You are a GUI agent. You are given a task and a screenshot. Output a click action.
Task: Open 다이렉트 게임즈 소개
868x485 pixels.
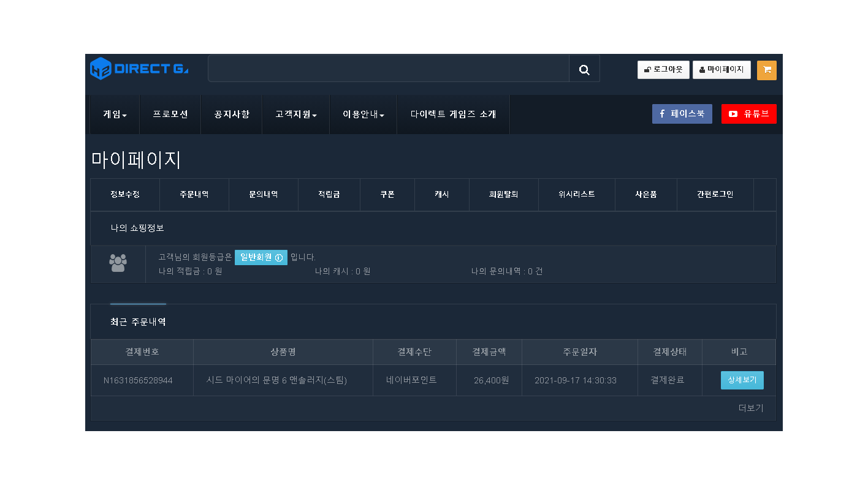[453, 115]
